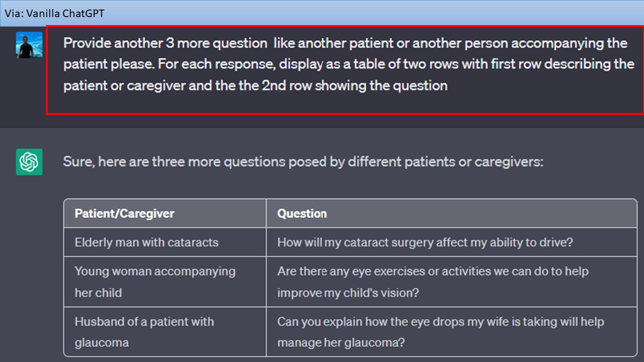The image size is (644, 362).
Task: Select 'Young woman accompanying her child' cell
Action: coord(165,282)
